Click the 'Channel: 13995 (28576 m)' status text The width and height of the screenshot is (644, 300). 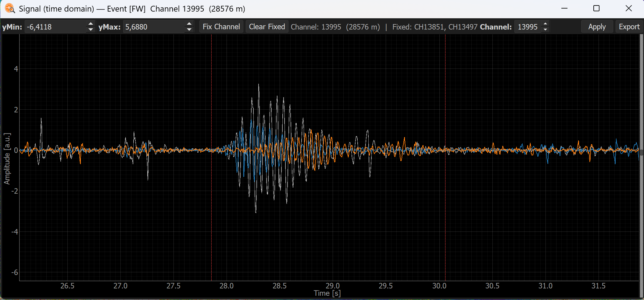pyautogui.click(x=335, y=27)
